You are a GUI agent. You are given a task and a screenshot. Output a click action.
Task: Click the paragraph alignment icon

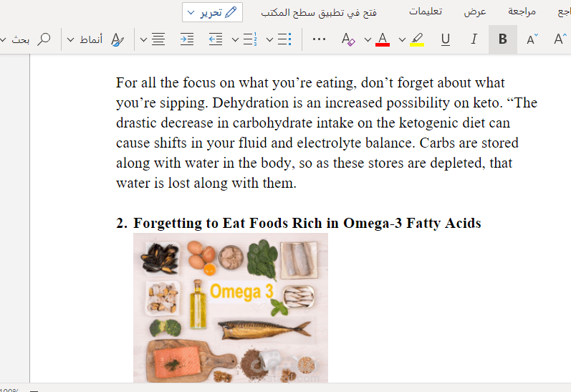158,39
